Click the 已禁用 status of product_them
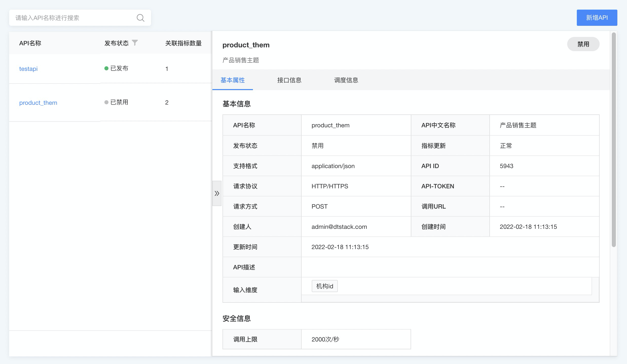 pyautogui.click(x=116, y=102)
